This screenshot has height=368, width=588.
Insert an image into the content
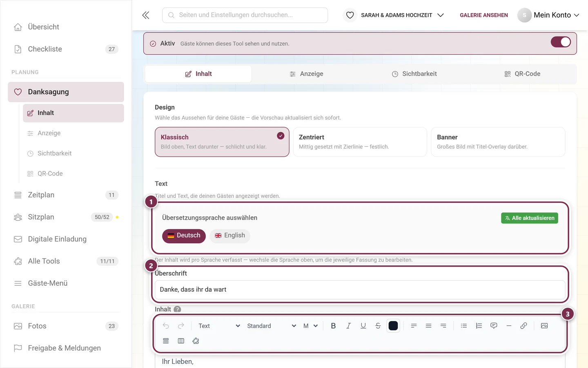point(544,326)
